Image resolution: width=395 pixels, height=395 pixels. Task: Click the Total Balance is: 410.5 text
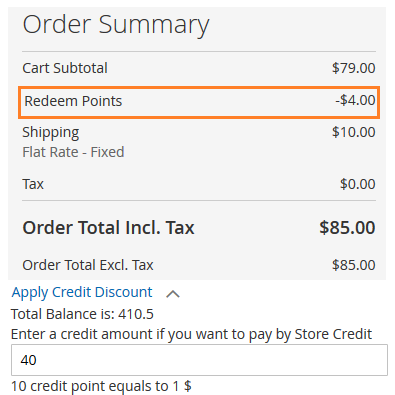[82, 314]
